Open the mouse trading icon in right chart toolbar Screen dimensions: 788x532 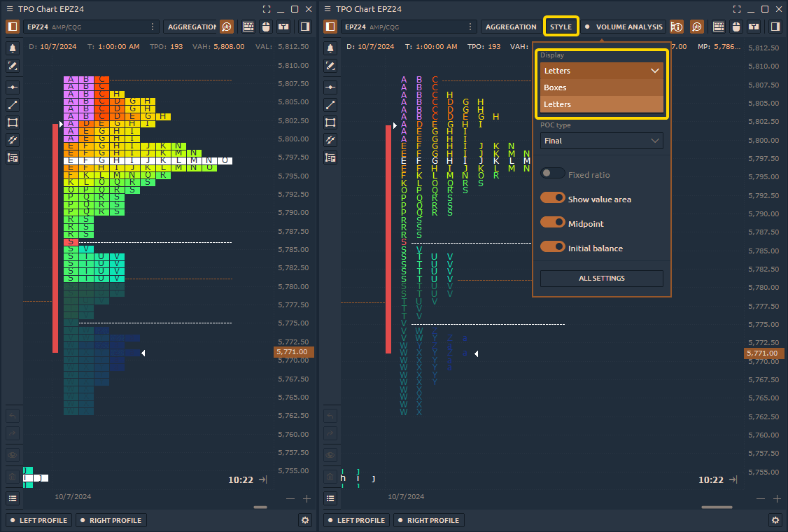tap(736, 27)
